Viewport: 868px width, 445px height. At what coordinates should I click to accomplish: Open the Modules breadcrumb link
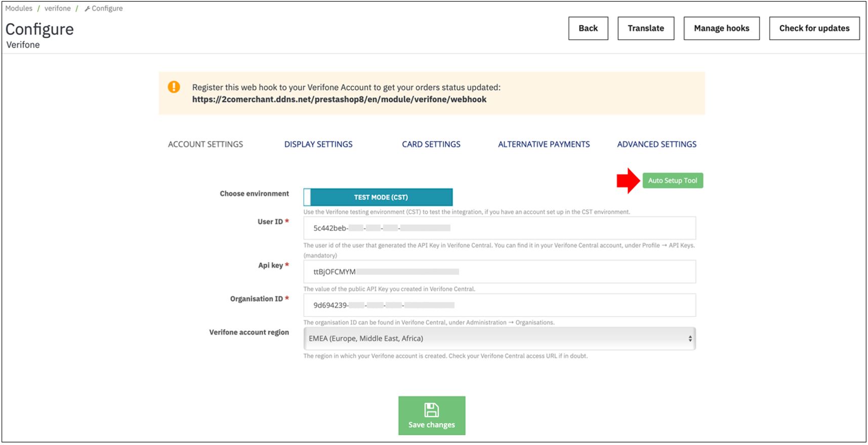[x=19, y=9]
